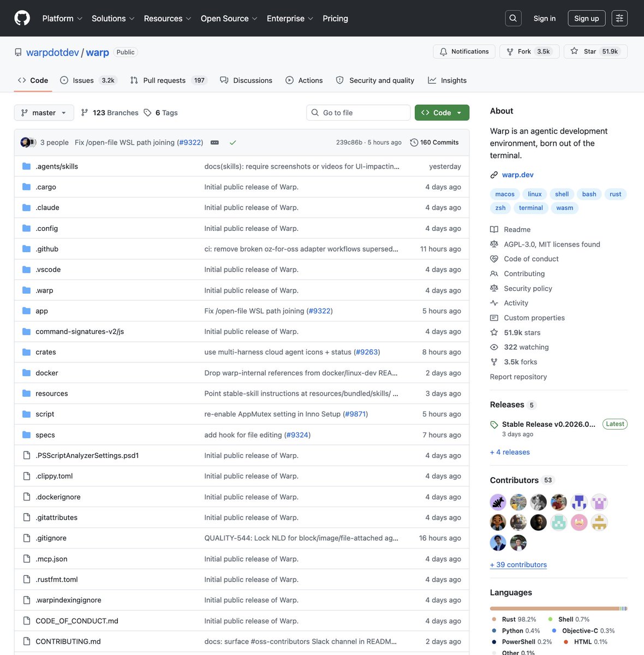Screen dimensions: 644x655
Task: Click the Report repository link
Action: point(518,377)
